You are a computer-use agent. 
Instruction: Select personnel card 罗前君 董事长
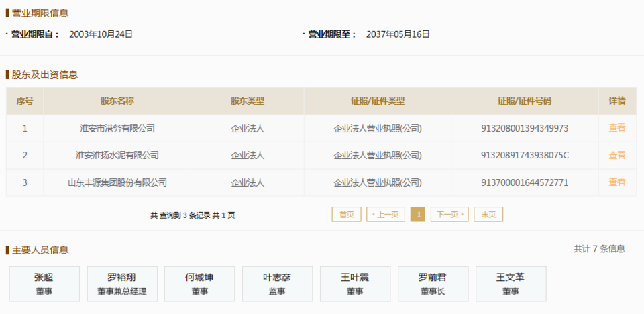coord(433,284)
